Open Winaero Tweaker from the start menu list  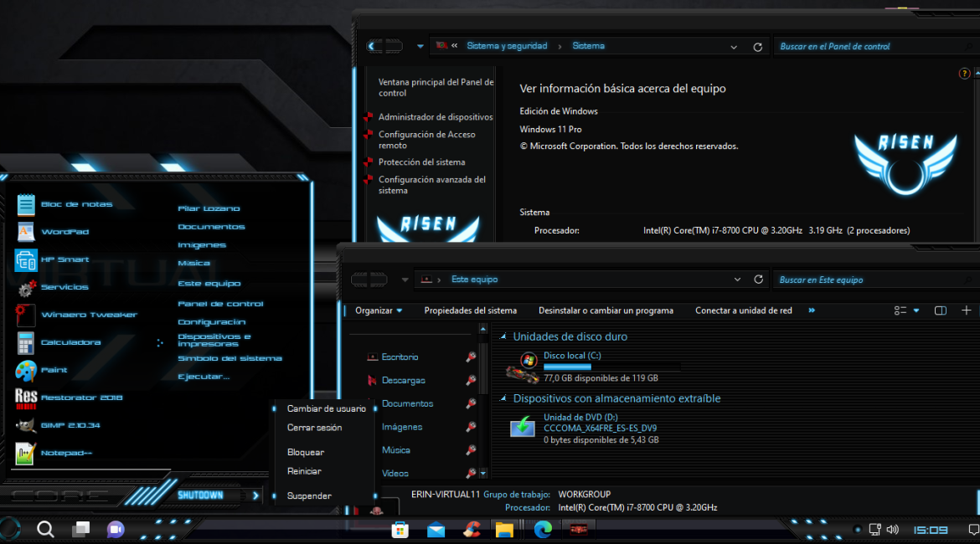click(88, 315)
